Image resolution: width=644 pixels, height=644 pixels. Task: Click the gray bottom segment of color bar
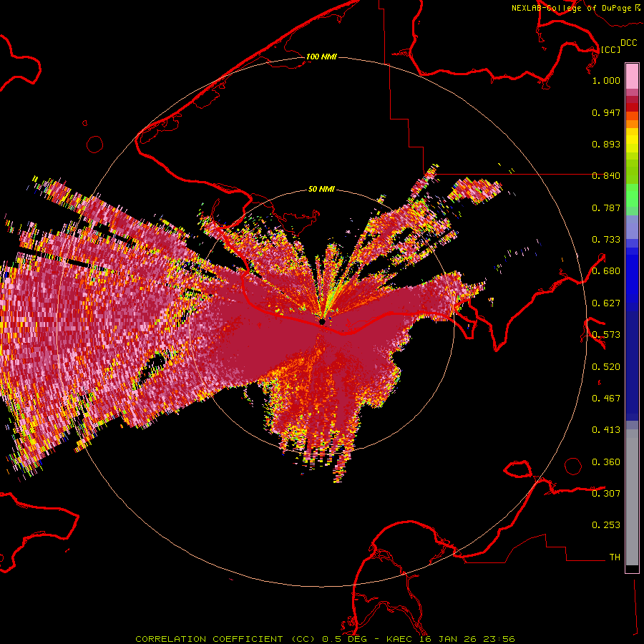pos(632,497)
